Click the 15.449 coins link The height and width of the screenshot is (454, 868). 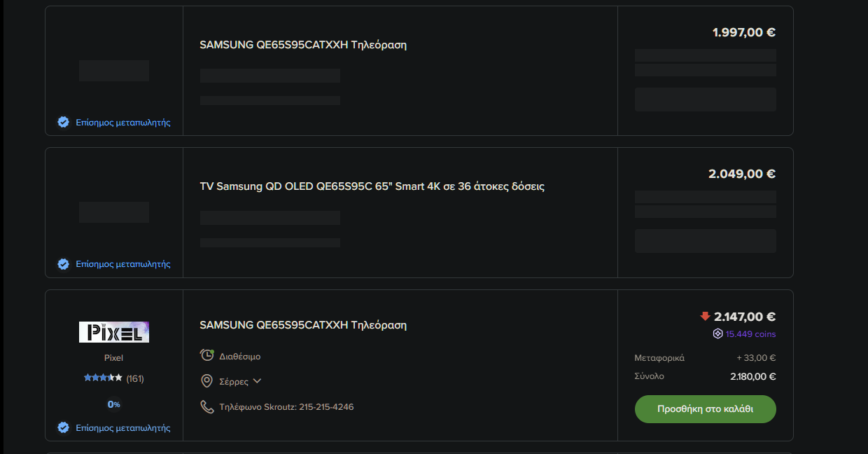click(750, 334)
